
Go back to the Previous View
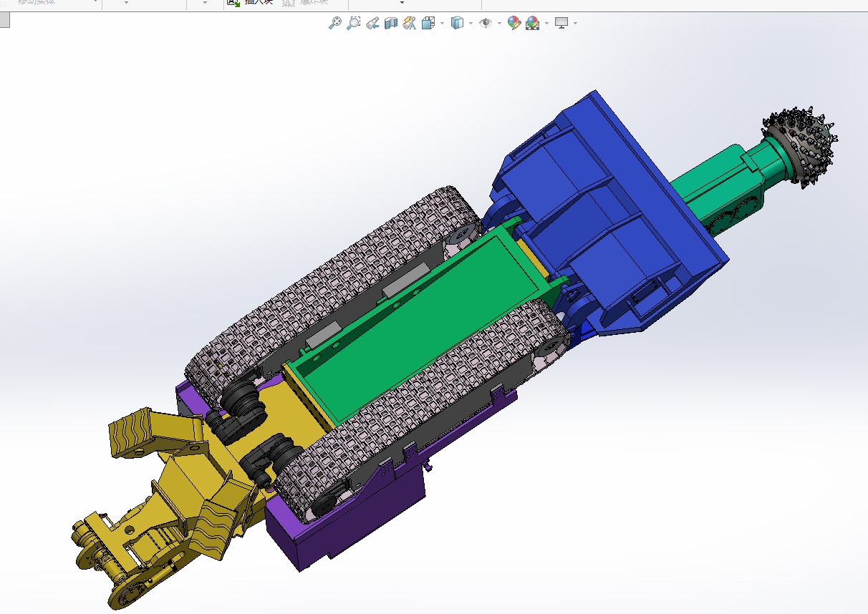(372, 23)
